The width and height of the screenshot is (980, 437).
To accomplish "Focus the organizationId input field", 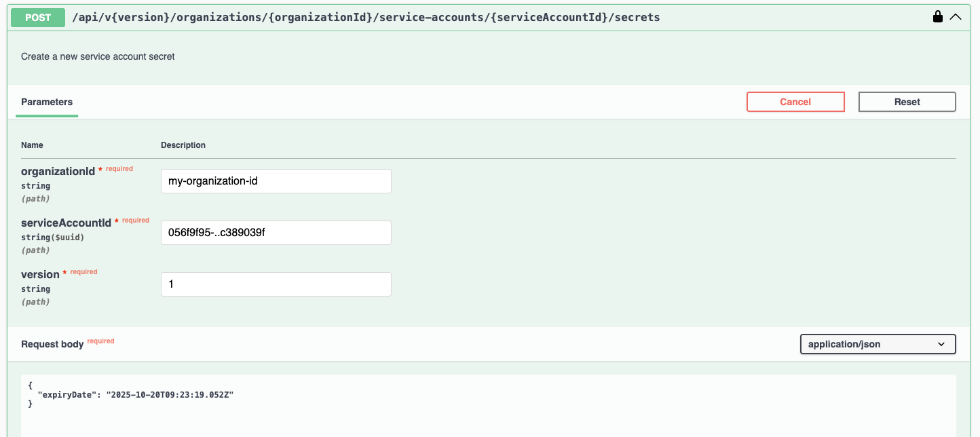I will [276, 181].
